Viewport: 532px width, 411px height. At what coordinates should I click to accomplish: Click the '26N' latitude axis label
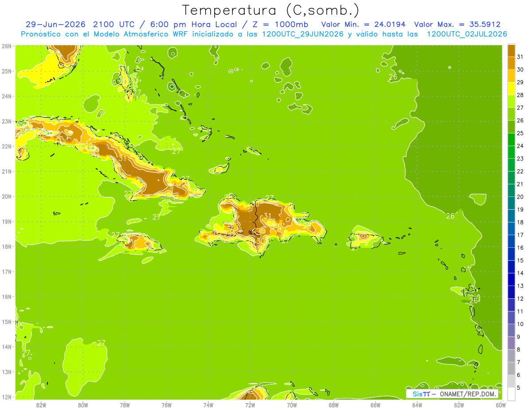click(7, 46)
